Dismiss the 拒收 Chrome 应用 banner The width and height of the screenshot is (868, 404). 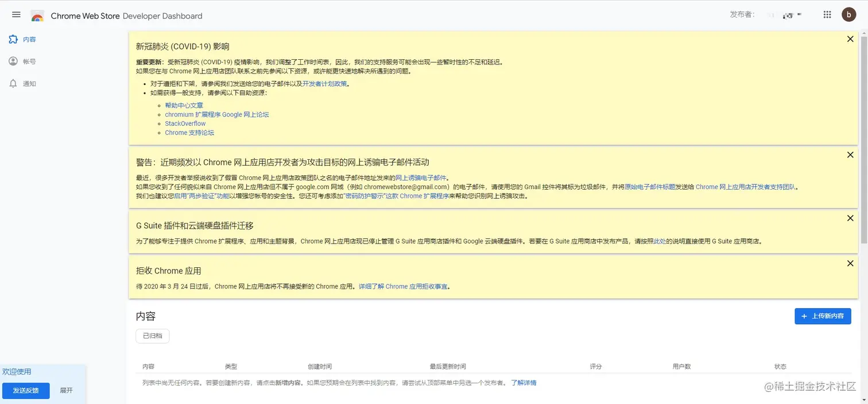[850, 263]
